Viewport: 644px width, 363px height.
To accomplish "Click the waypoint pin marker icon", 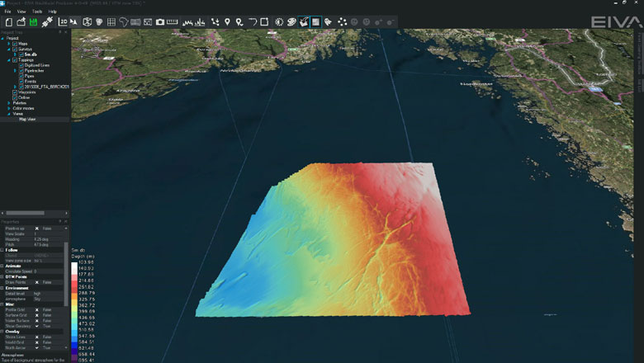I will (228, 22).
